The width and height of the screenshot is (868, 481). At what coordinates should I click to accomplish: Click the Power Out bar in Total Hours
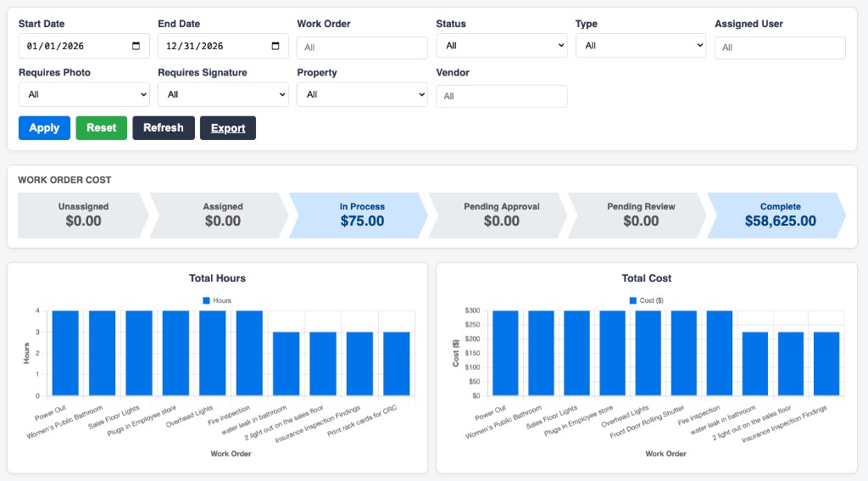coord(65,353)
